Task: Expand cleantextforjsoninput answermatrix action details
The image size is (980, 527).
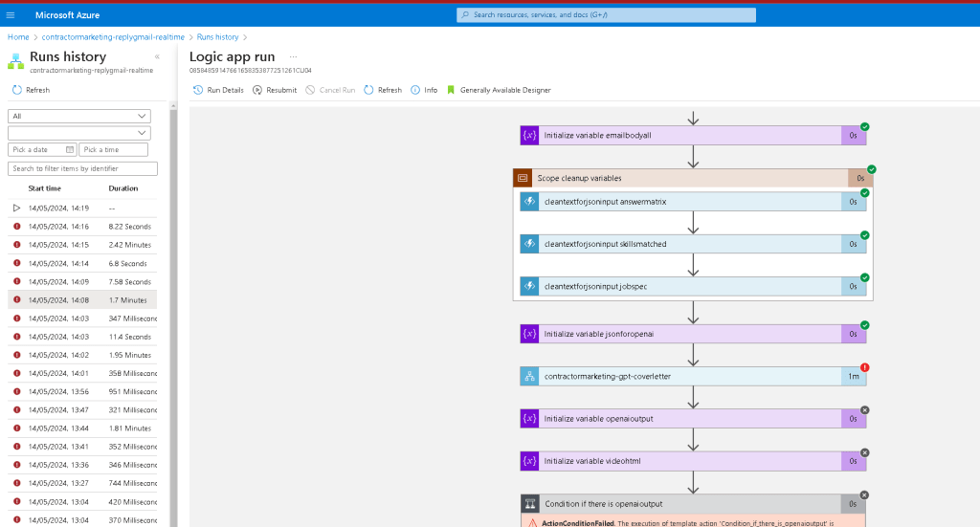Action: click(x=693, y=202)
